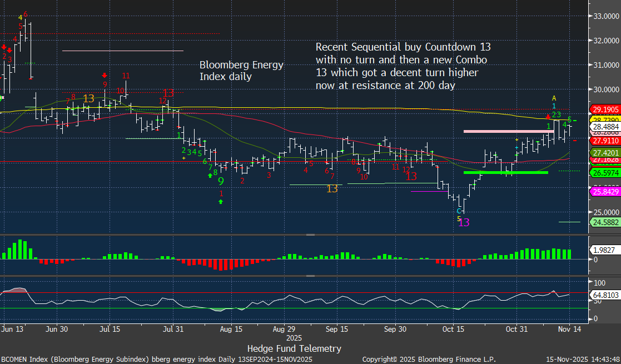Select the orange 13 below September bars
The height and width of the screenshot is (364, 621).
(332, 189)
